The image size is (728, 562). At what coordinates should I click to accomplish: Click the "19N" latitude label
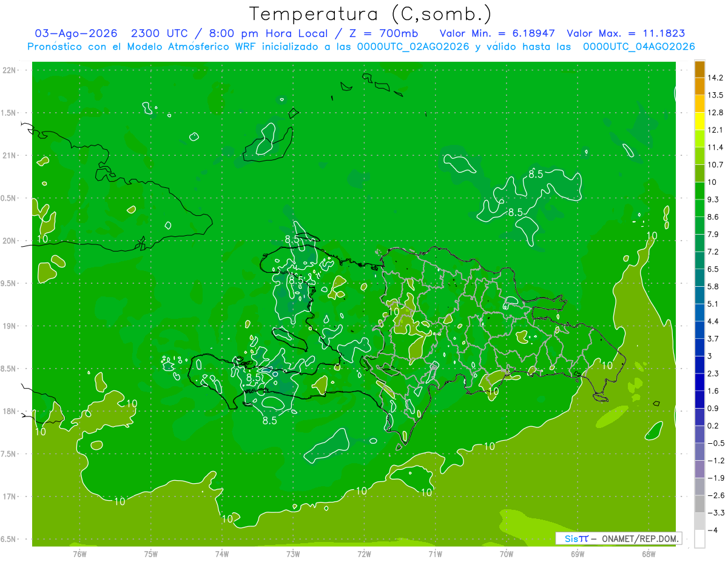9,326
